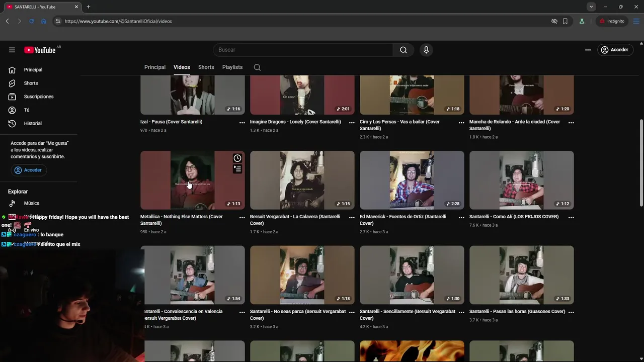Select the SANTARELLI - YouTube browser tab

43,7
